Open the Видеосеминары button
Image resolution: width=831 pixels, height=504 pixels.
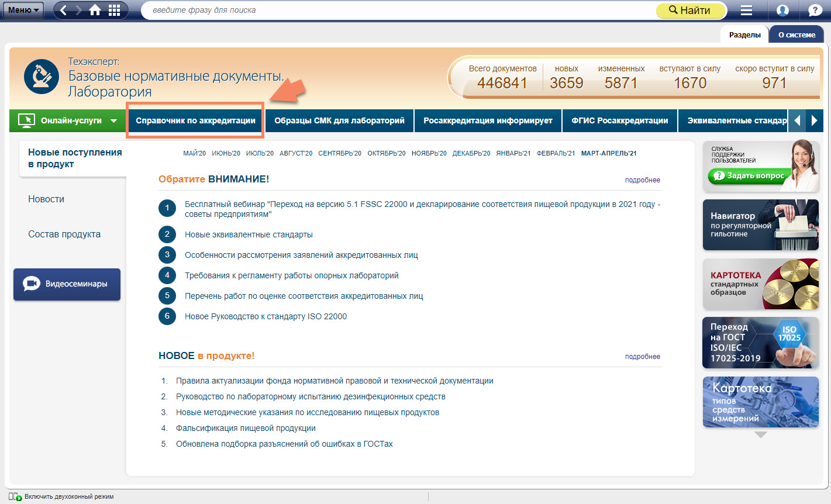click(67, 284)
